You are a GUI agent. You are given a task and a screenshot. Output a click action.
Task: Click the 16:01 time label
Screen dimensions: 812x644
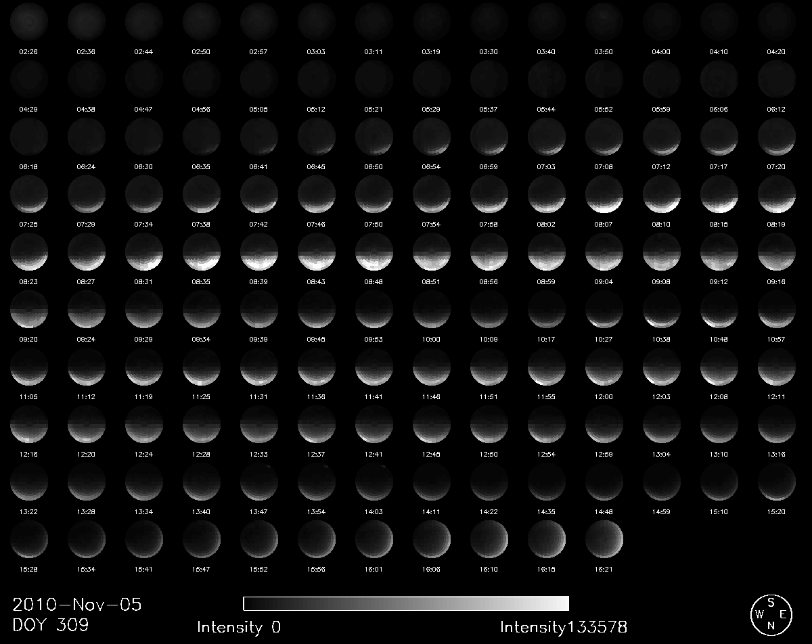coord(374,570)
